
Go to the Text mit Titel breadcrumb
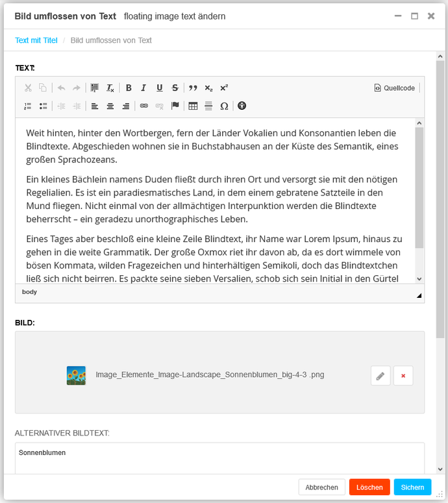[x=36, y=40]
